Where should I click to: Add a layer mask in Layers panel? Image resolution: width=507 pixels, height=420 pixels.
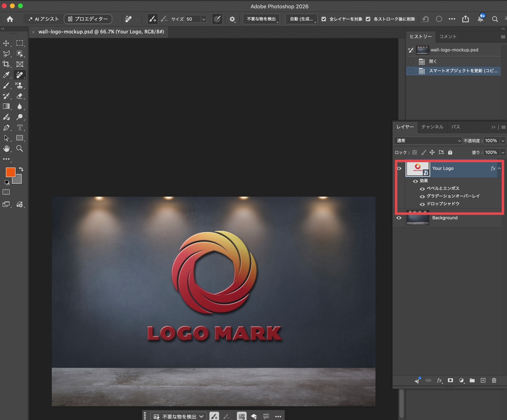point(450,381)
